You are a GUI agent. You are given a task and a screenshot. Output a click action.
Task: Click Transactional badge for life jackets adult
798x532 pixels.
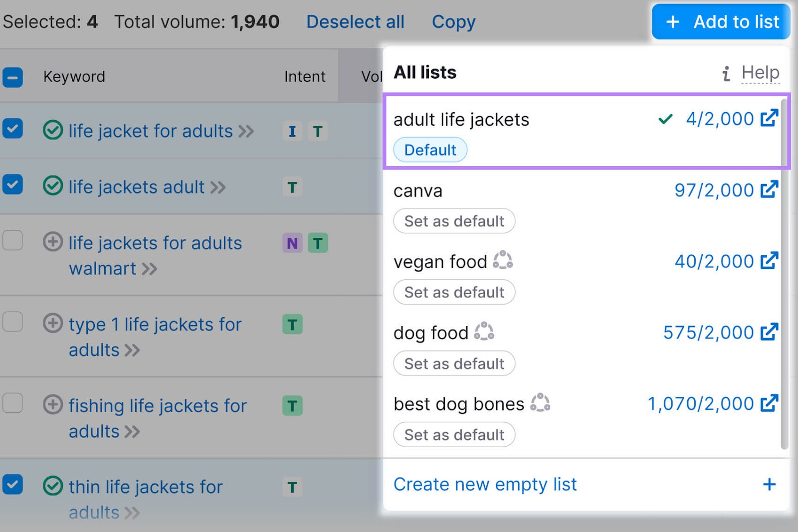click(292, 187)
